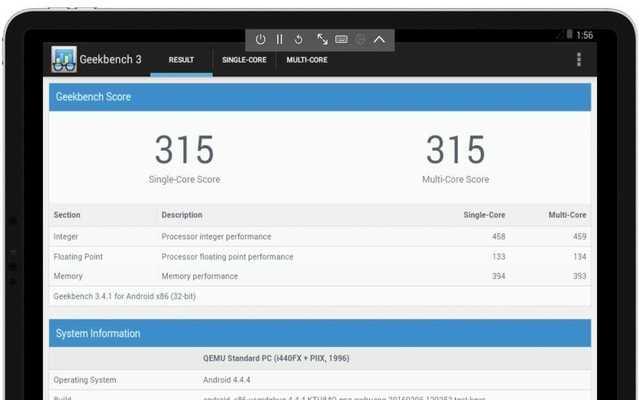The image size is (641, 400).
Task: Click the Multi-Core Score label
Action: 455,179
